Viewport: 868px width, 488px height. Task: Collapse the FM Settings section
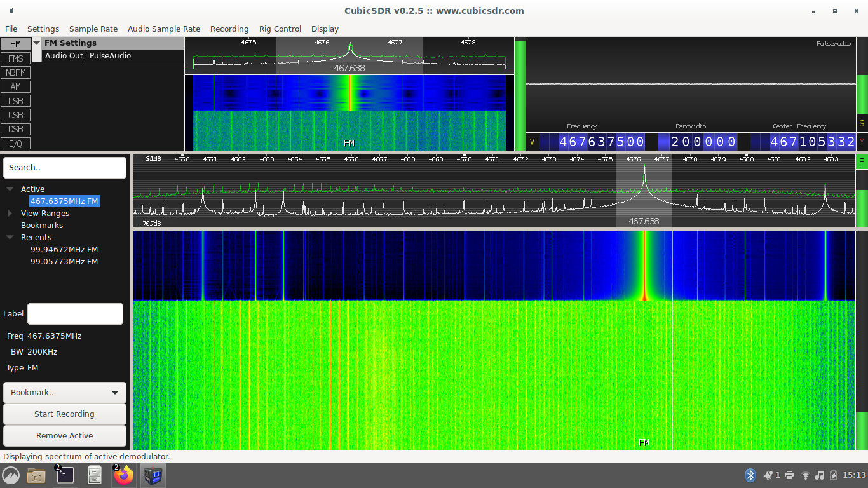click(x=36, y=43)
